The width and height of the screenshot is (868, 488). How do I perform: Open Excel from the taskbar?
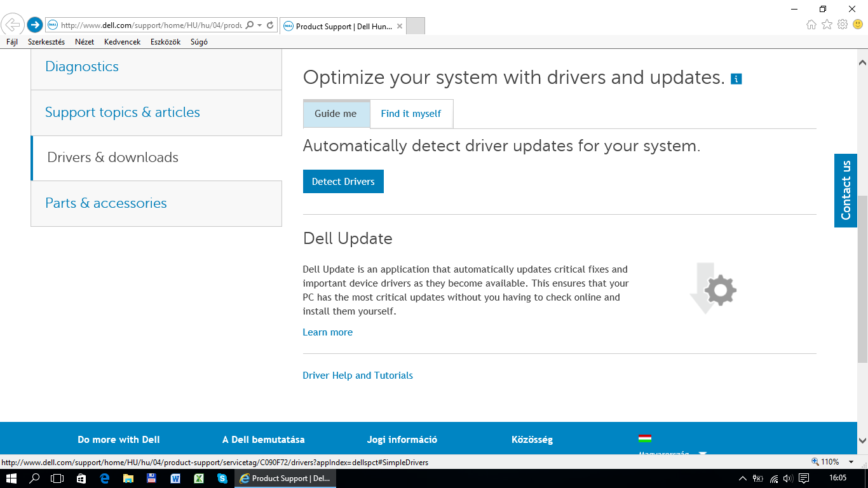[x=198, y=478]
